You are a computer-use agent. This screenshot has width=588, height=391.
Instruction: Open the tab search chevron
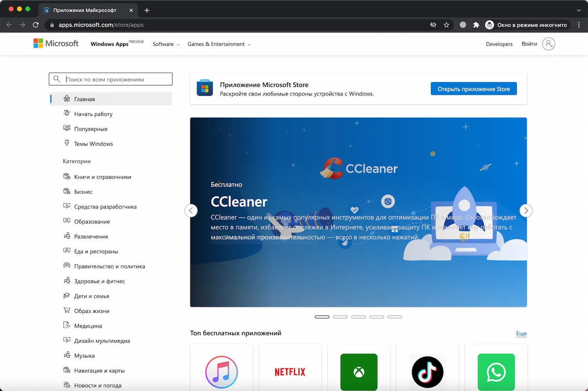(579, 10)
